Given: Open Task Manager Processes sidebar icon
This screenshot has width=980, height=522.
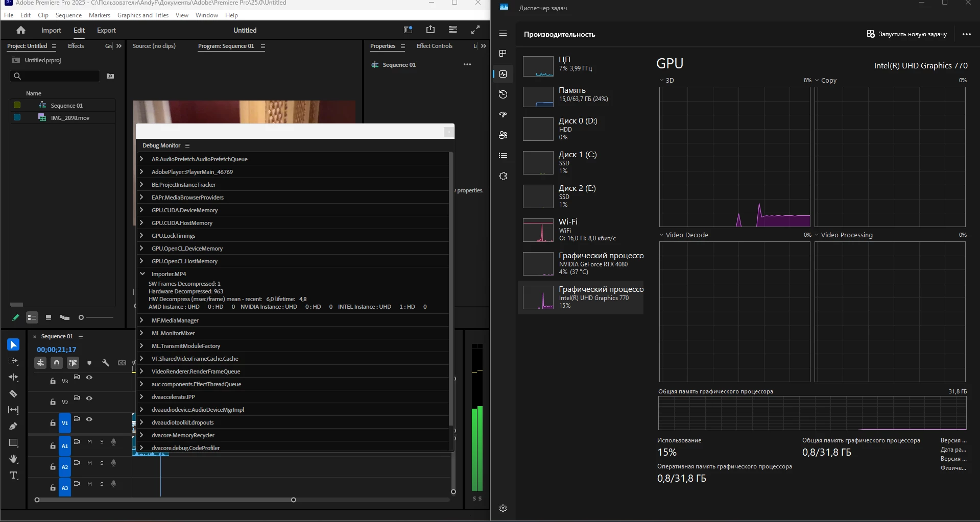Looking at the screenshot, I should 503,54.
